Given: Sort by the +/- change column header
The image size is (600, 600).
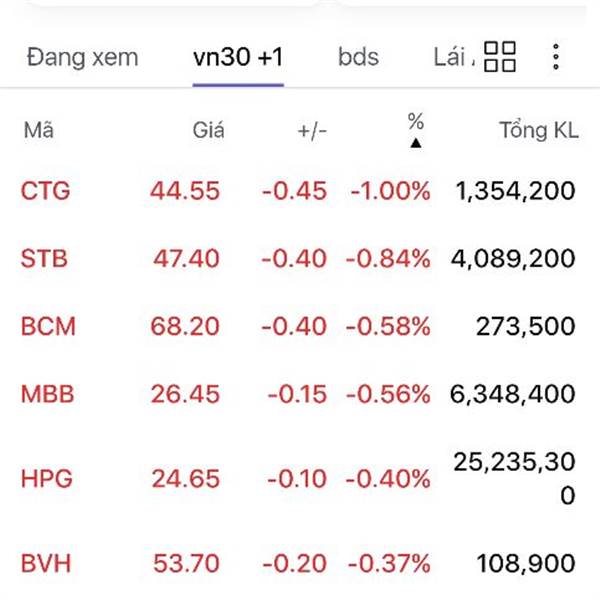Looking at the screenshot, I should point(312,131).
